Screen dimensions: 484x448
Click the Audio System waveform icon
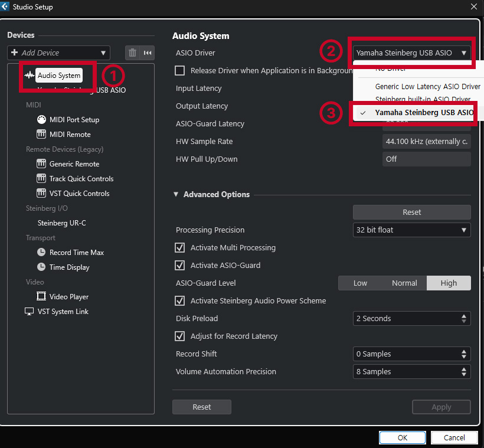30,76
